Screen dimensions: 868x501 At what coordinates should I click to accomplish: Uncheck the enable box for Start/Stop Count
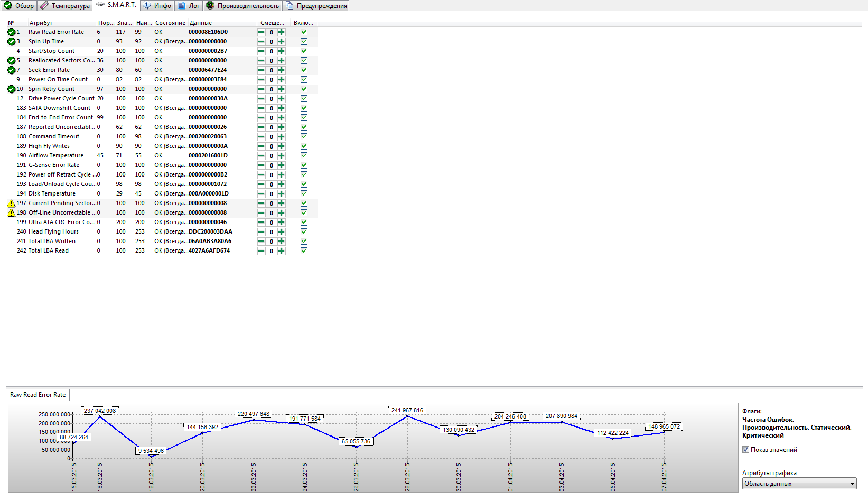coord(304,51)
